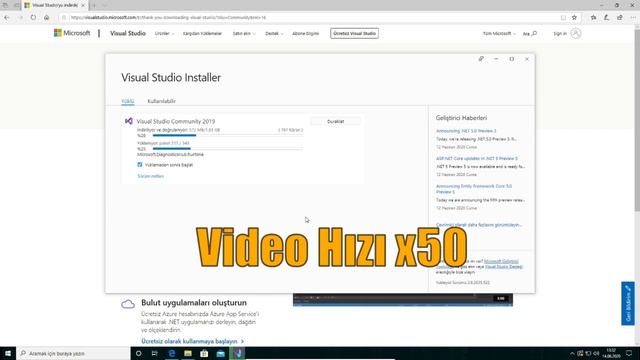
Task: Open the Edge settings and more menu
Action: [633, 18]
